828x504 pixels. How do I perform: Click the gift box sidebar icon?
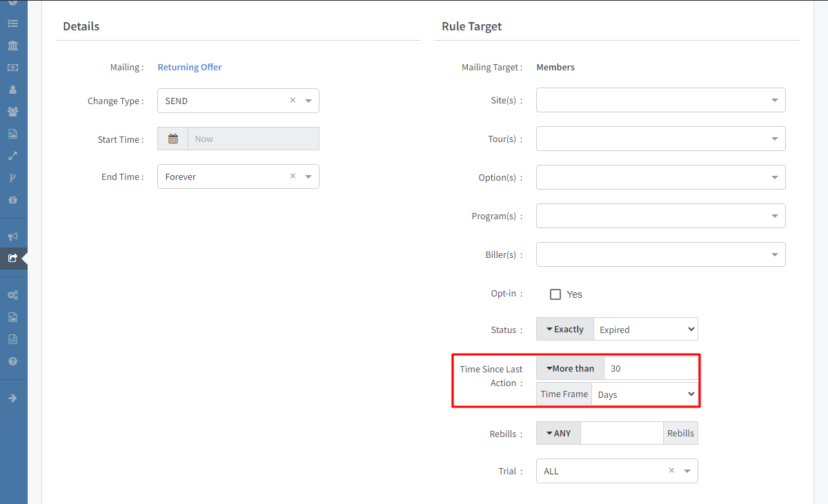pos(12,200)
